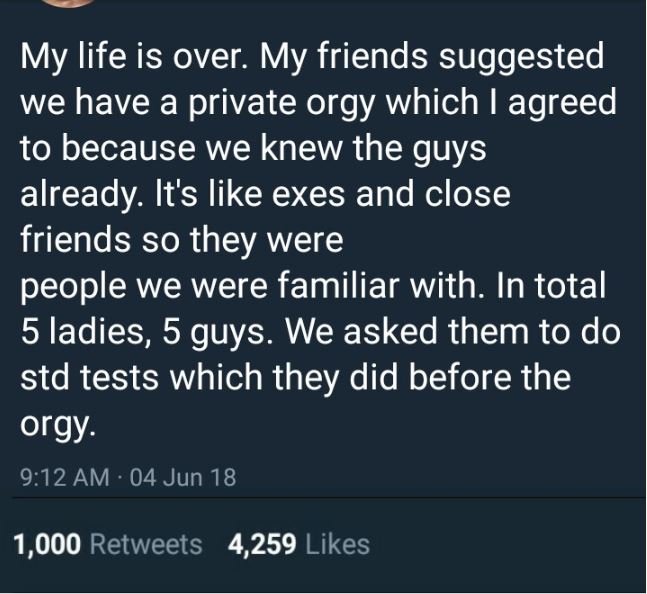Screen dimensions: 647x594
Task: Click the 04 Jun 18 date
Action: coord(183,477)
